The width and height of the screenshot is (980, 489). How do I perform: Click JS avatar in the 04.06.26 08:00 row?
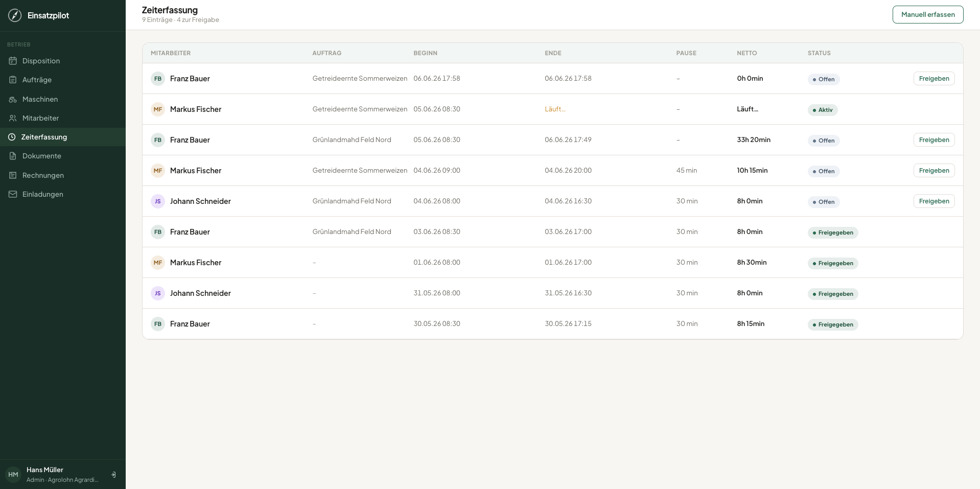click(158, 201)
